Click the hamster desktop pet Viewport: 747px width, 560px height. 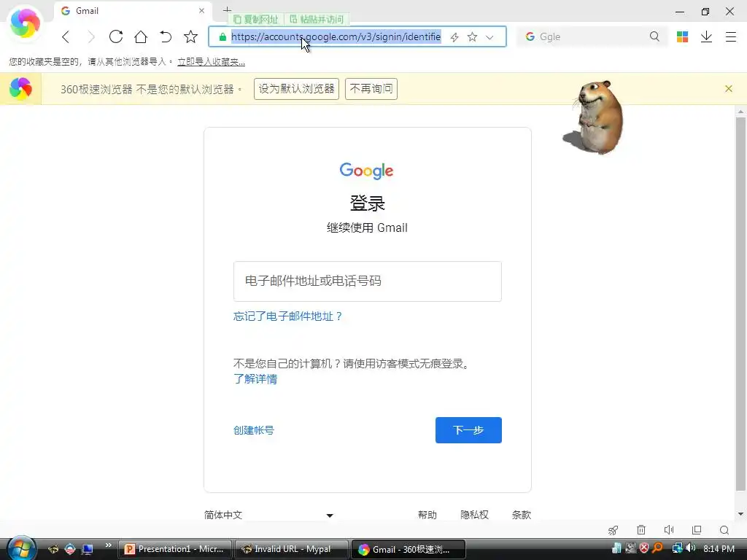[x=595, y=117]
